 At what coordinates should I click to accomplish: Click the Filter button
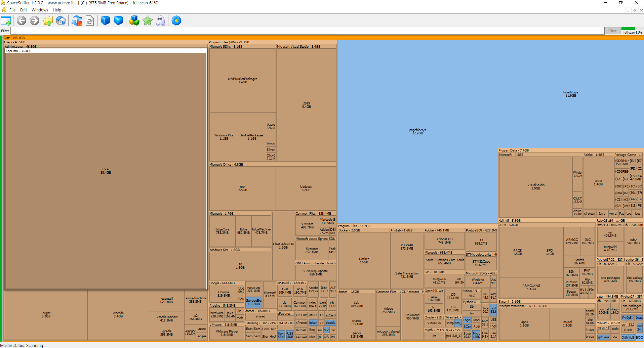pos(612,31)
